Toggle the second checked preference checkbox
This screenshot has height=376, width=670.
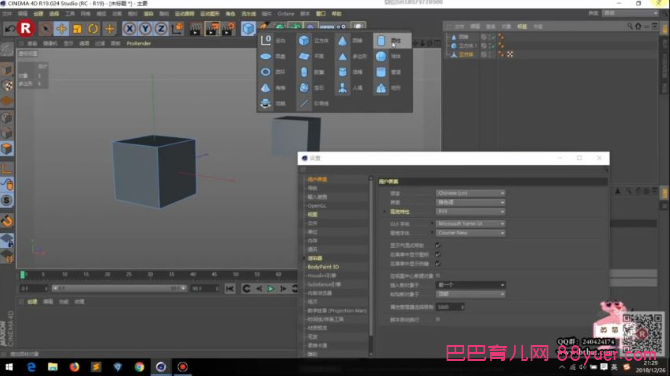[438, 254]
